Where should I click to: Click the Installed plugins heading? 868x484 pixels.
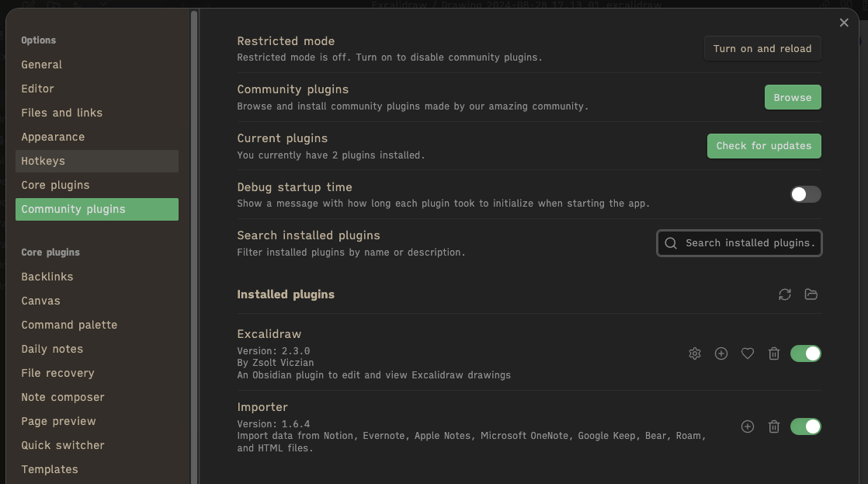click(286, 294)
